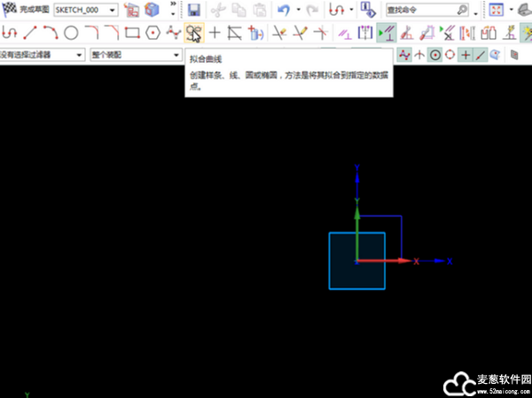Screen dimensions: 532x398
Task: Toggle the arc center snap point option
Action: click(434, 55)
